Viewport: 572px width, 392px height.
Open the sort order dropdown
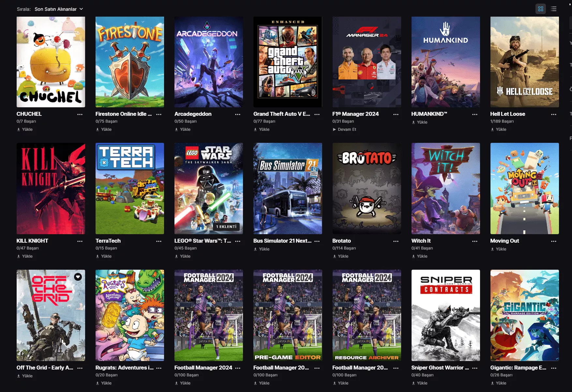click(x=59, y=9)
